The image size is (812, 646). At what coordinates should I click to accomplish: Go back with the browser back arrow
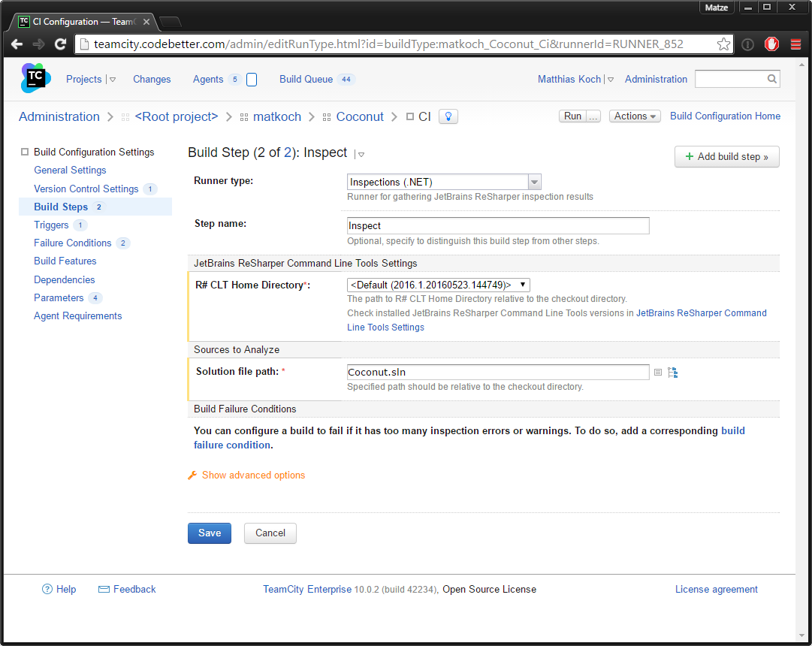click(x=17, y=44)
